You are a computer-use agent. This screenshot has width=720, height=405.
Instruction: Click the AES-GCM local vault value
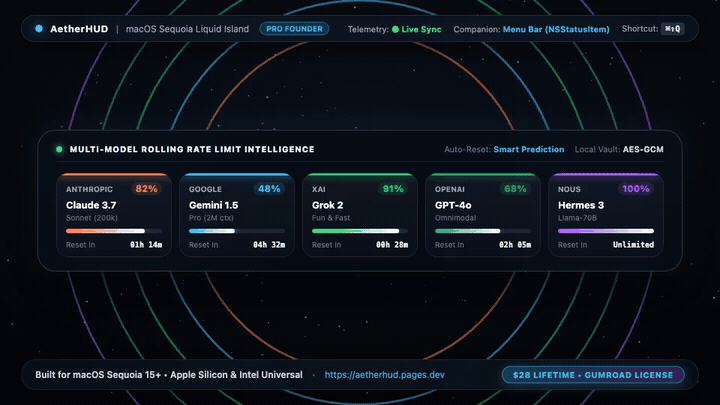pos(643,149)
